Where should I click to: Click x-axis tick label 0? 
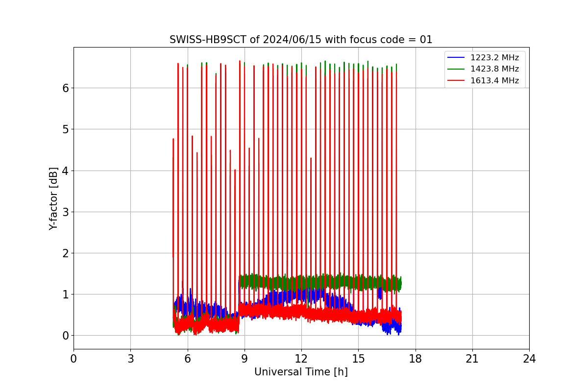coord(73,359)
